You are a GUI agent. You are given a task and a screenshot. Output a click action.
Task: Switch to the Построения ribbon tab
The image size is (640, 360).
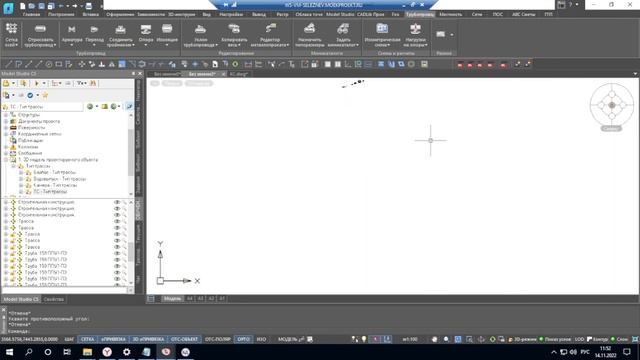point(61,14)
